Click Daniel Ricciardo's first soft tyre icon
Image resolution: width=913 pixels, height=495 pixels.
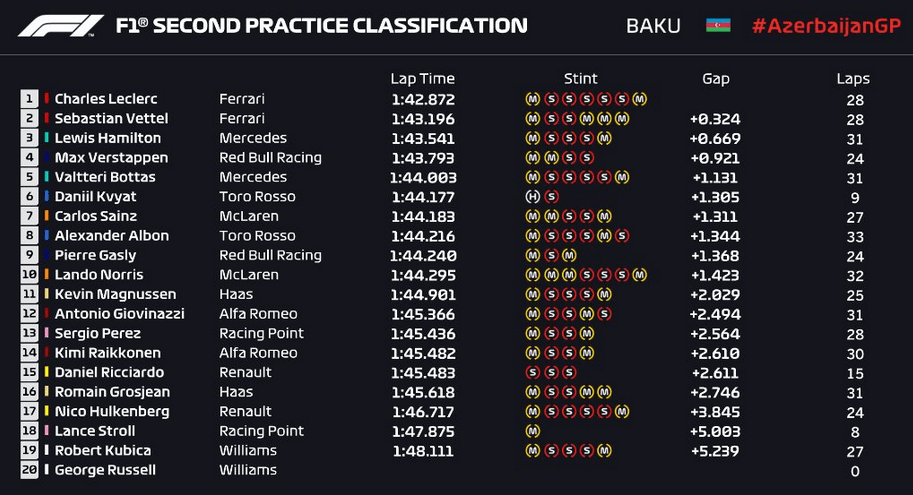[x=533, y=373]
